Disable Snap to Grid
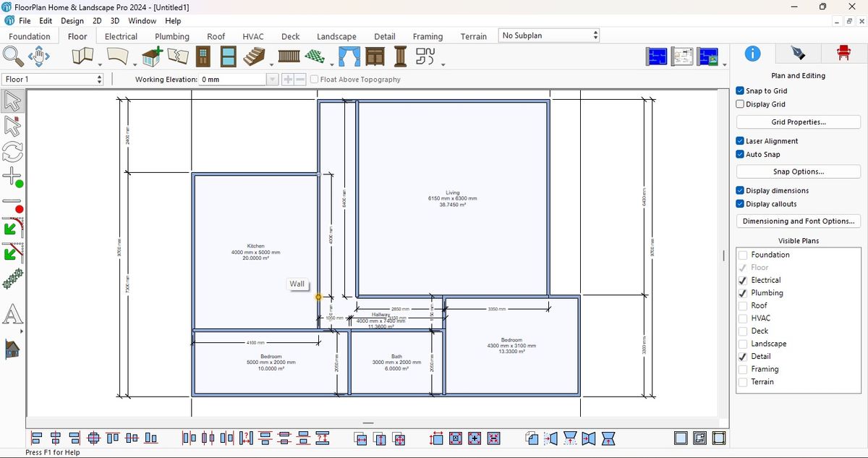This screenshot has width=868, height=458. 739,90
